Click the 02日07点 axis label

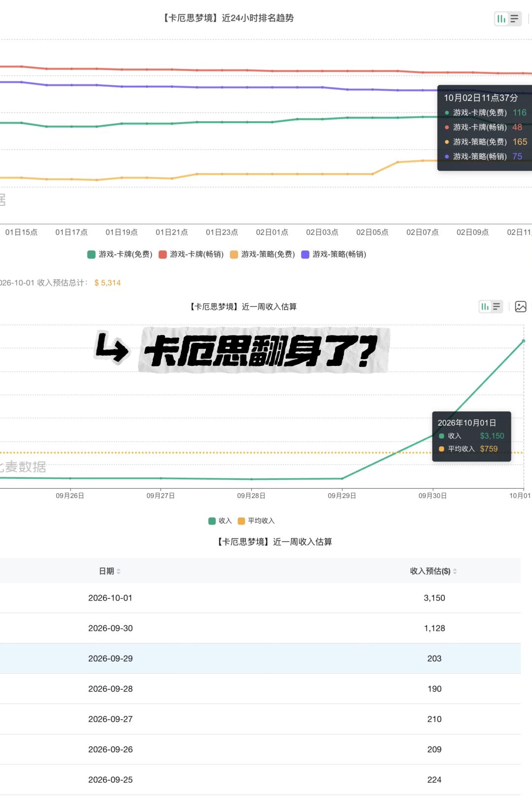click(423, 232)
